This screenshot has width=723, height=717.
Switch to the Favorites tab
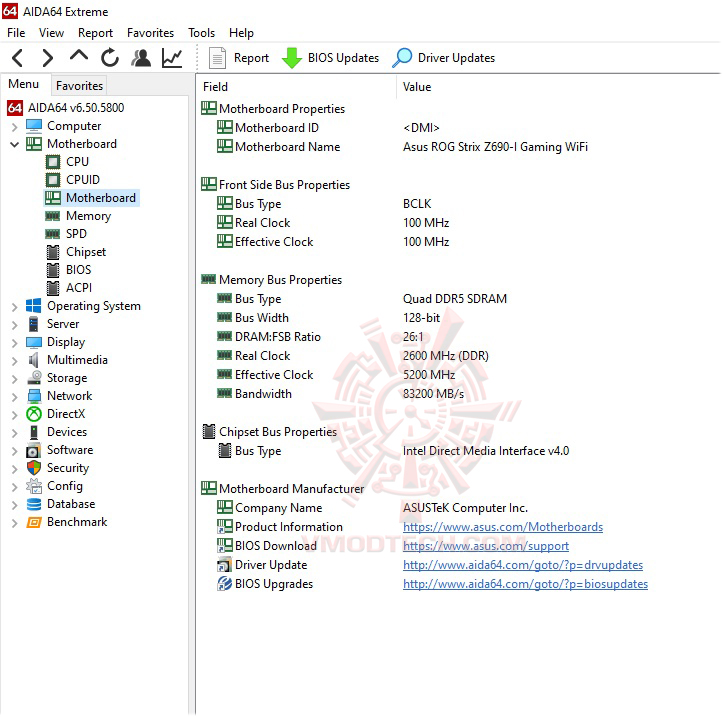(79, 86)
